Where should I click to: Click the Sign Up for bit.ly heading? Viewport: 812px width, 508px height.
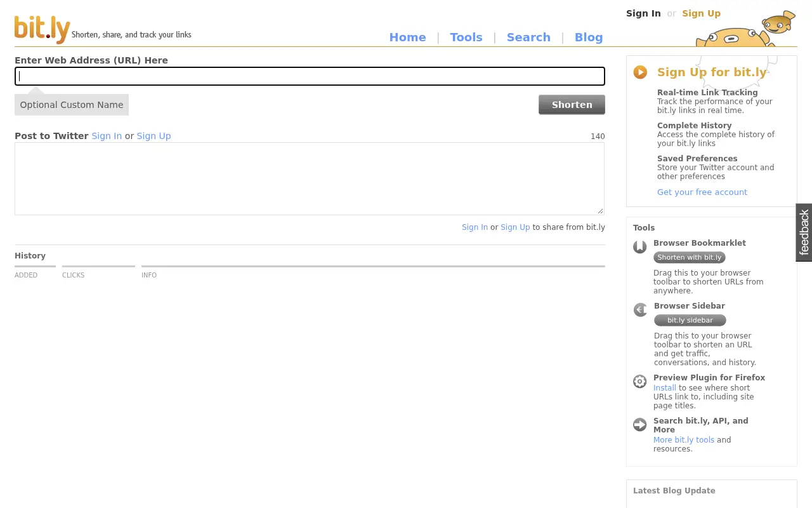pyautogui.click(x=712, y=72)
